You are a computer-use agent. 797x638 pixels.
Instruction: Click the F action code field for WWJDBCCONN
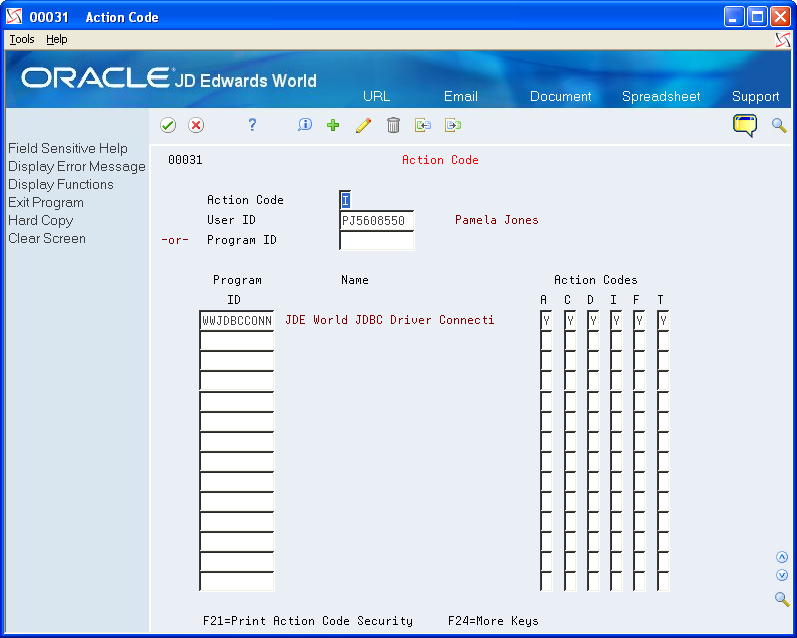pyautogui.click(x=639, y=320)
